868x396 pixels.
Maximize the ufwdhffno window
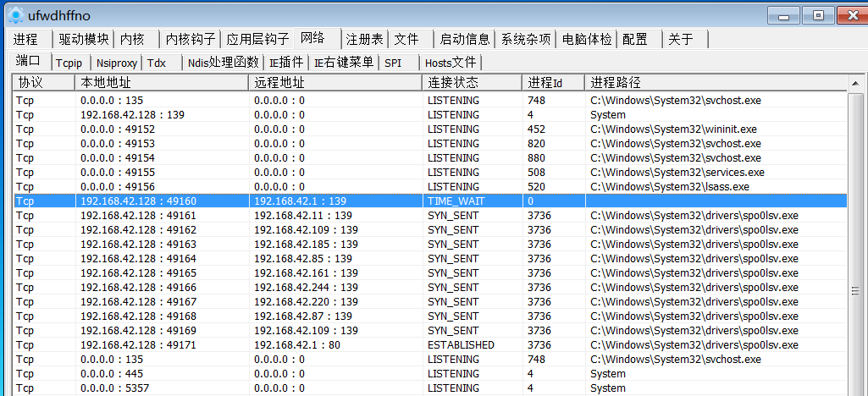tap(818, 16)
